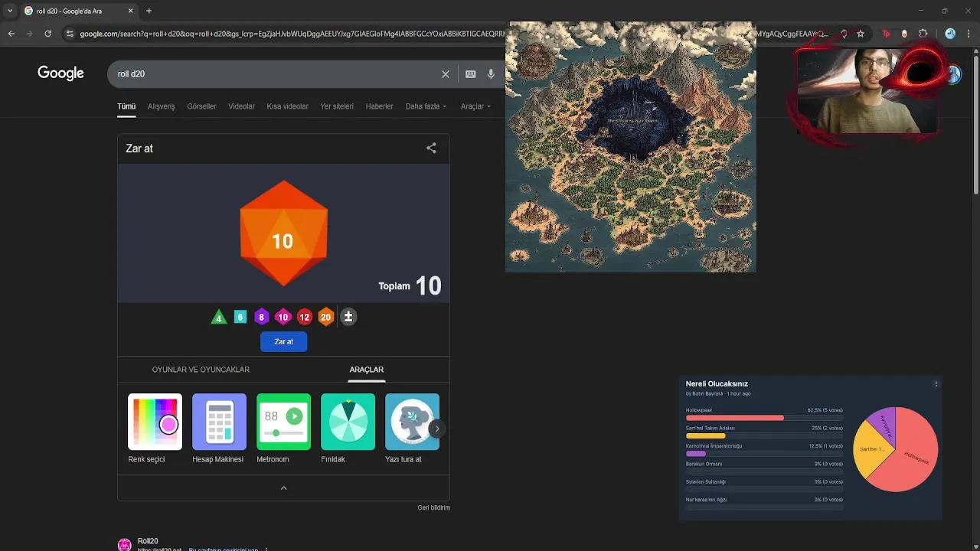Select the pink d10 die

(283, 317)
